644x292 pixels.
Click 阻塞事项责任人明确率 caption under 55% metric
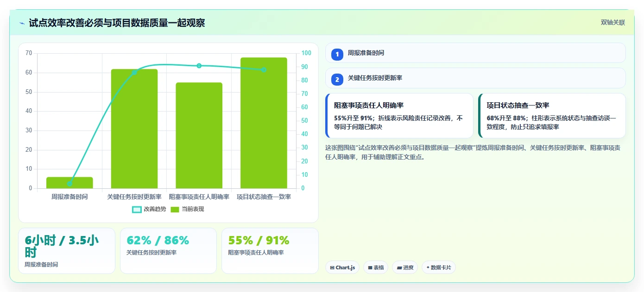(x=256, y=253)
